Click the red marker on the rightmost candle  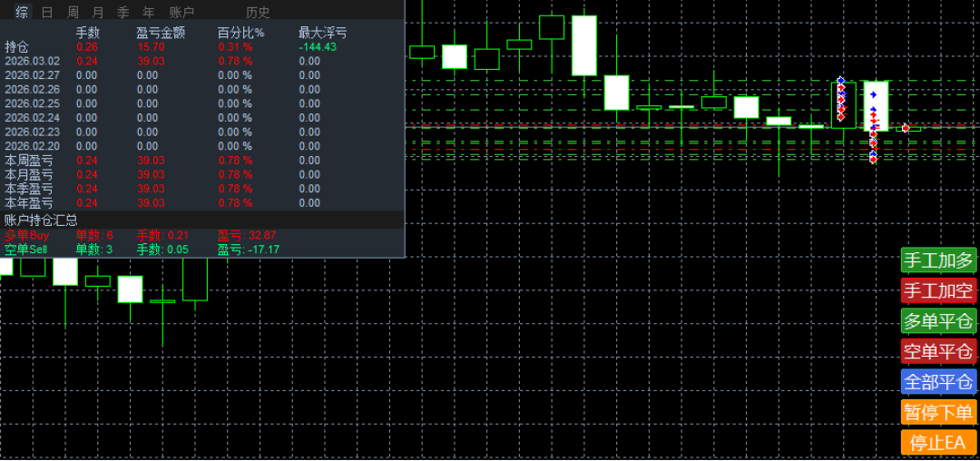(x=906, y=128)
